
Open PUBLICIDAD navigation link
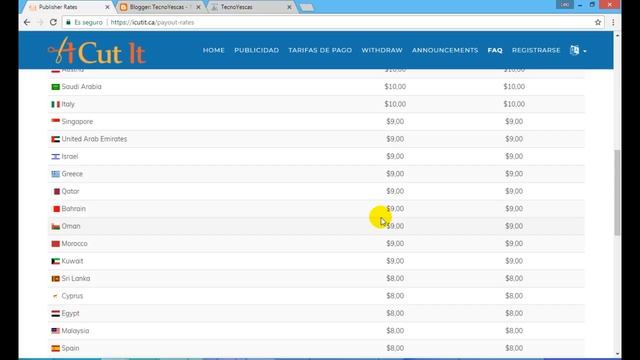(256, 50)
